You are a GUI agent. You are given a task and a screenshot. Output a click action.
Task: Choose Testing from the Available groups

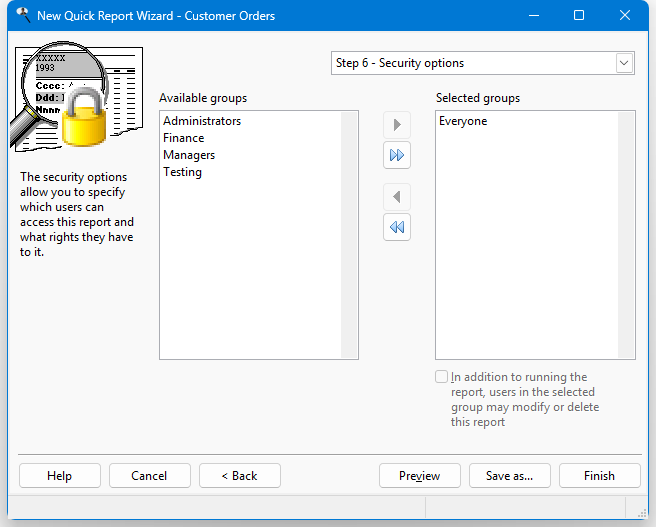(x=183, y=172)
